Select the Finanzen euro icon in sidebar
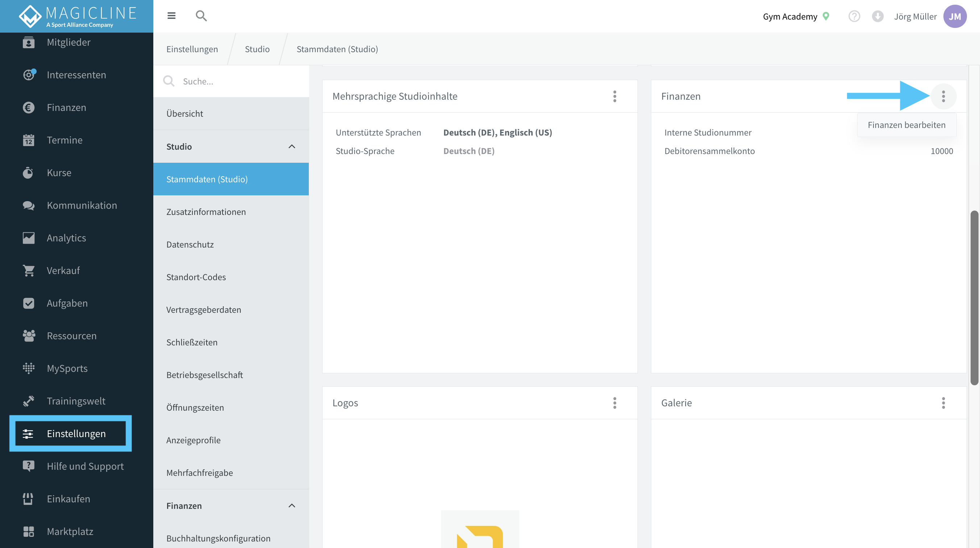 [x=29, y=107]
